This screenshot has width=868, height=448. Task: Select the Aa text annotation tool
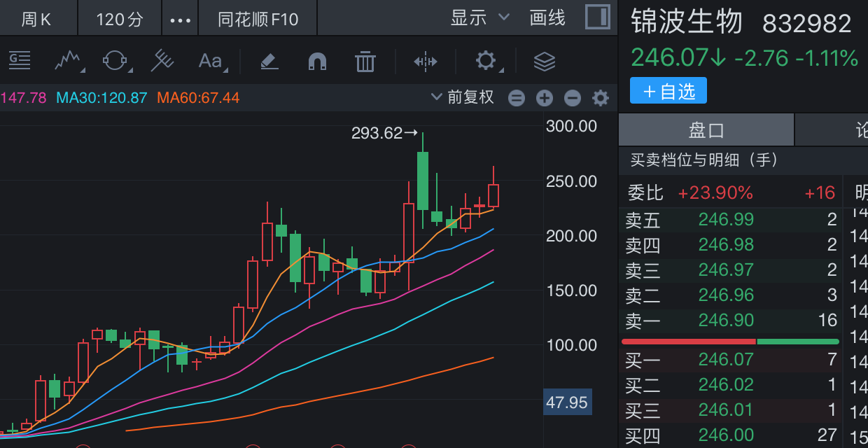click(x=210, y=62)
